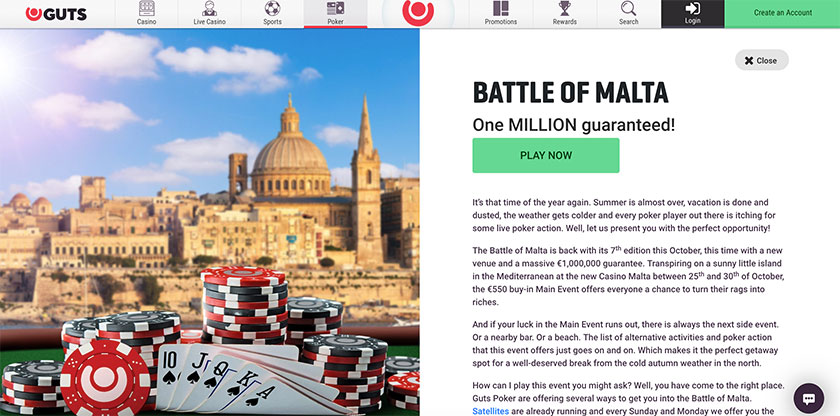This screenshot has height=416, width=840.
Task: Open the Rewards page
Action: (565, 14)
